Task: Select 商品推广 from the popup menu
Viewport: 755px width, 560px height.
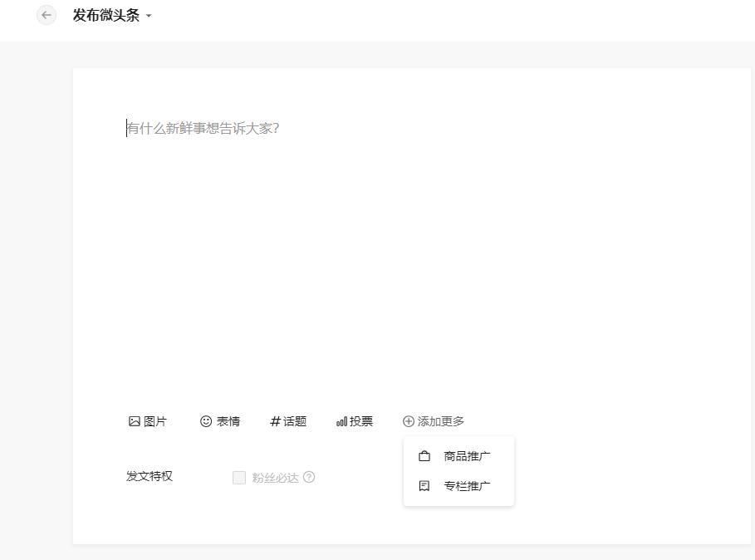Action: pos(467,455)
